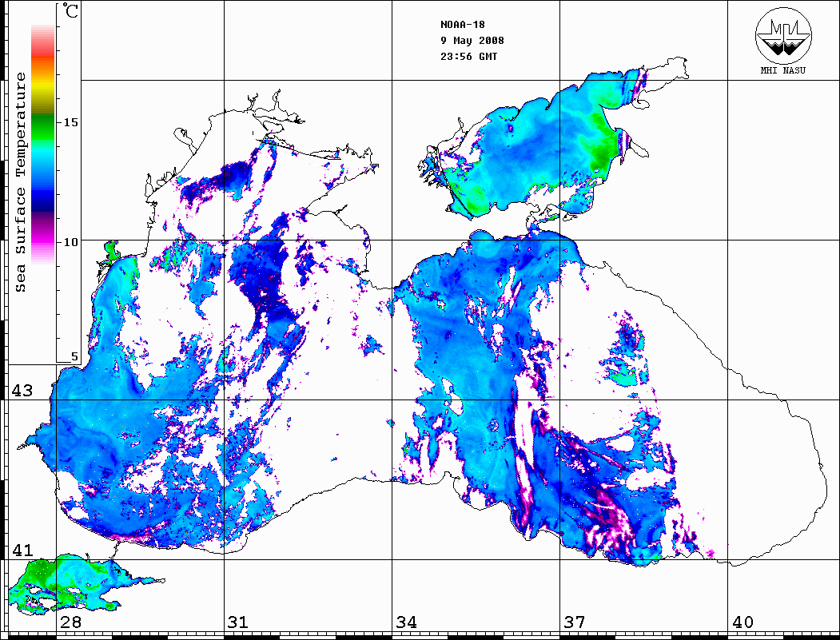Click the temperature color scale bar
The height and width of the screenshot is (640, 840).
coord(43,145)
